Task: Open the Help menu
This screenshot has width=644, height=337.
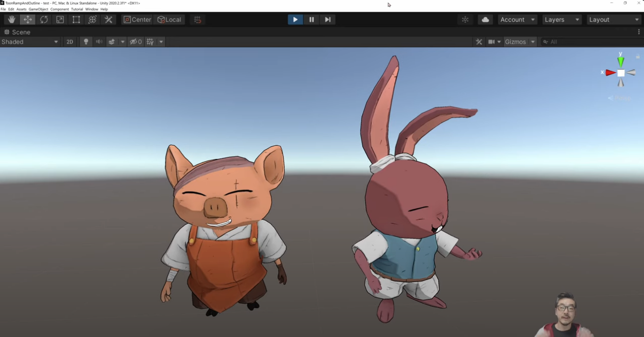Action: 104,9
